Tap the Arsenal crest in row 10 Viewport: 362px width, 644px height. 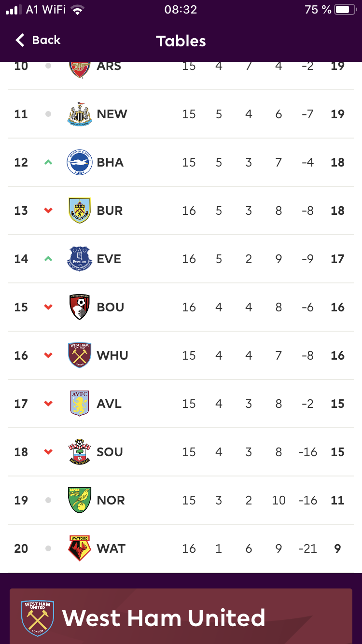tap(80, 69)
